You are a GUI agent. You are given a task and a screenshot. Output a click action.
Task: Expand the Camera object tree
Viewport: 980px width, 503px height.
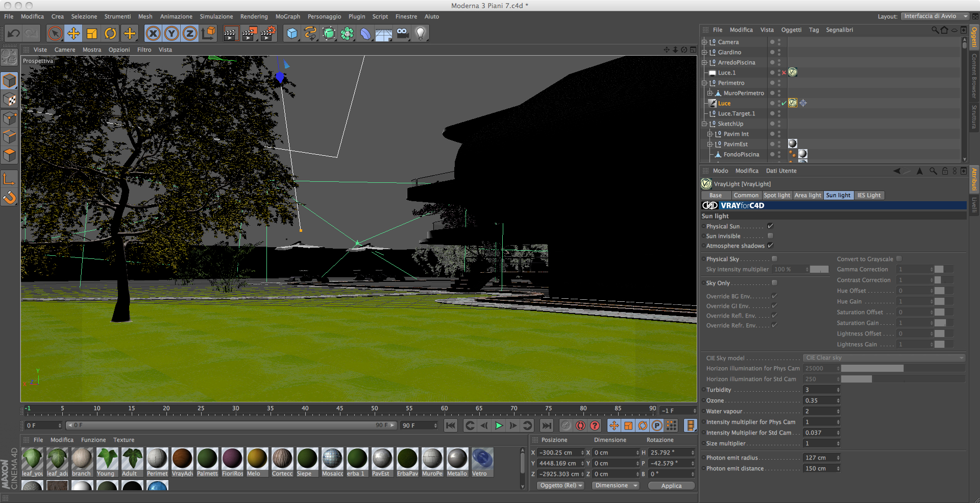point(704,42)
